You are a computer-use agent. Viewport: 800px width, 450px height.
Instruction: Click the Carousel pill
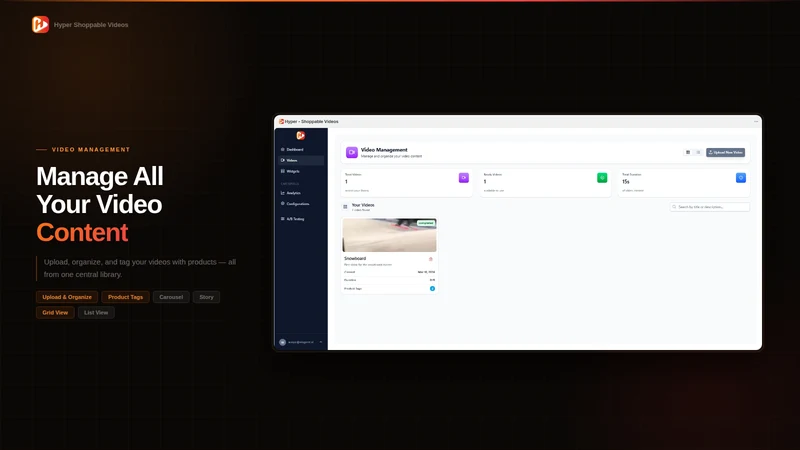tap(171, 297)
